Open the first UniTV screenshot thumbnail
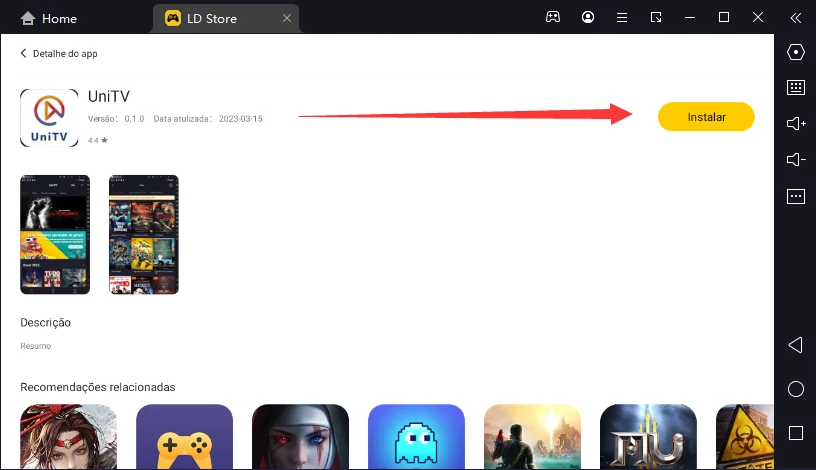The image size is (816, 470). 55,234
